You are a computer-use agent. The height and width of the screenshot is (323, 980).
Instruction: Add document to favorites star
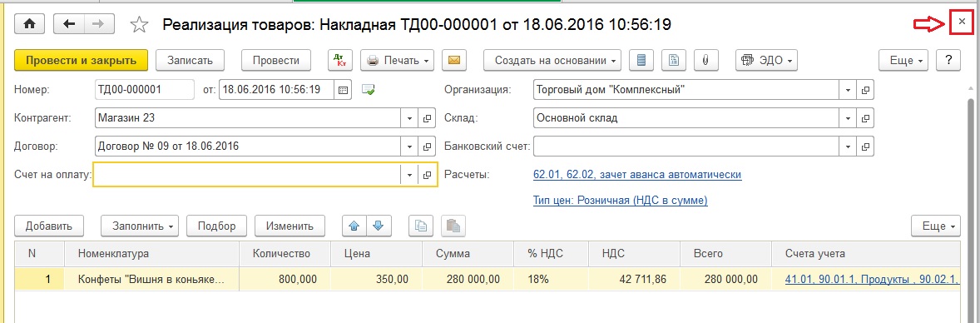[x=140, y=24]
